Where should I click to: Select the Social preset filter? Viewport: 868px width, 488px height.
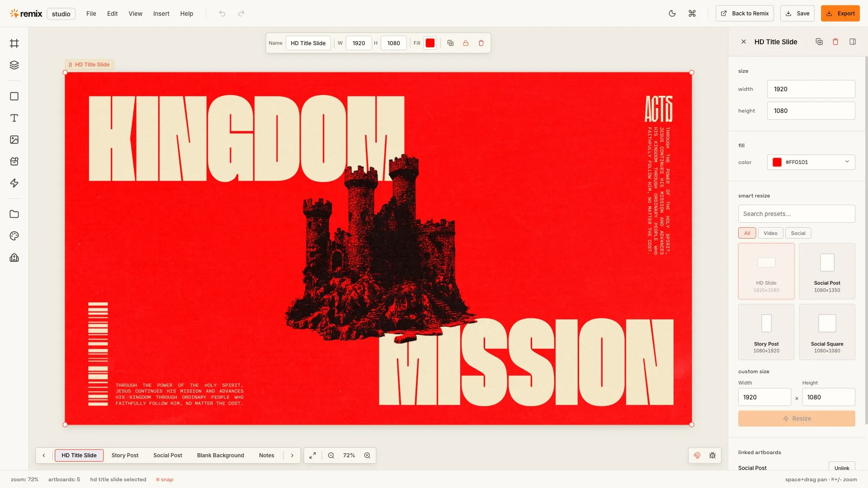coord(798,233)
